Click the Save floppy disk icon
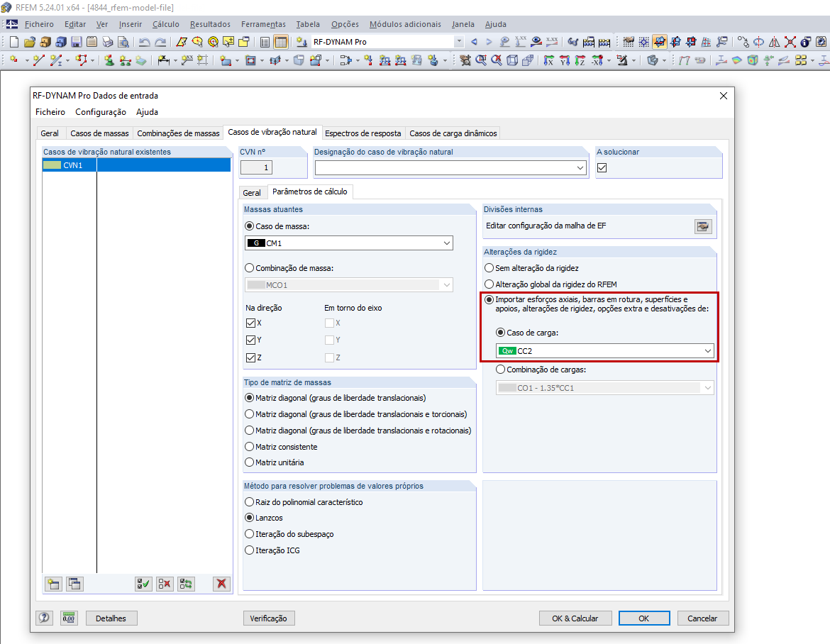Image resolution: width=830 pixels, height=644 pixels. (76, 42)
